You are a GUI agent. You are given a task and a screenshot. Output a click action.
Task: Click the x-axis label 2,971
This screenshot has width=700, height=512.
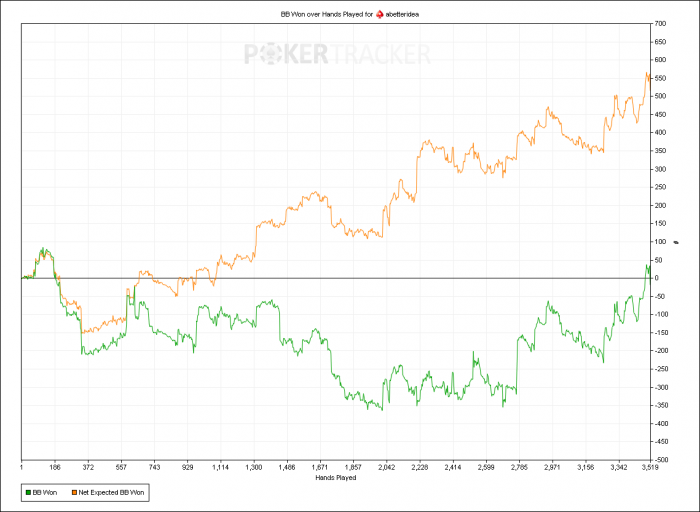tap(552, 467)
